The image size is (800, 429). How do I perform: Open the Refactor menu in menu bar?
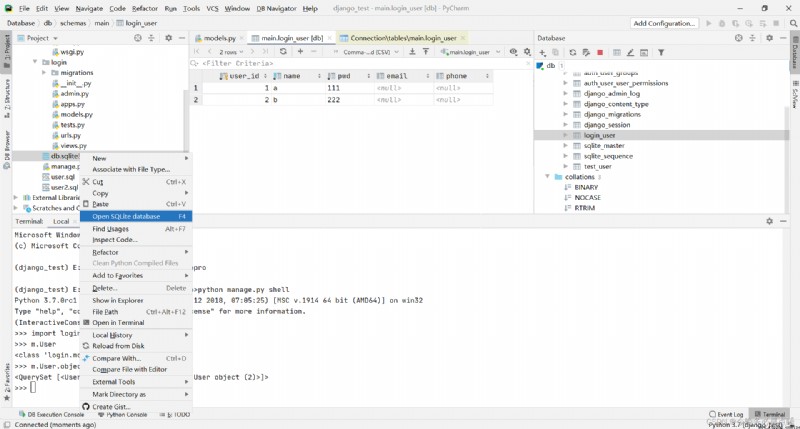[144, 8]
